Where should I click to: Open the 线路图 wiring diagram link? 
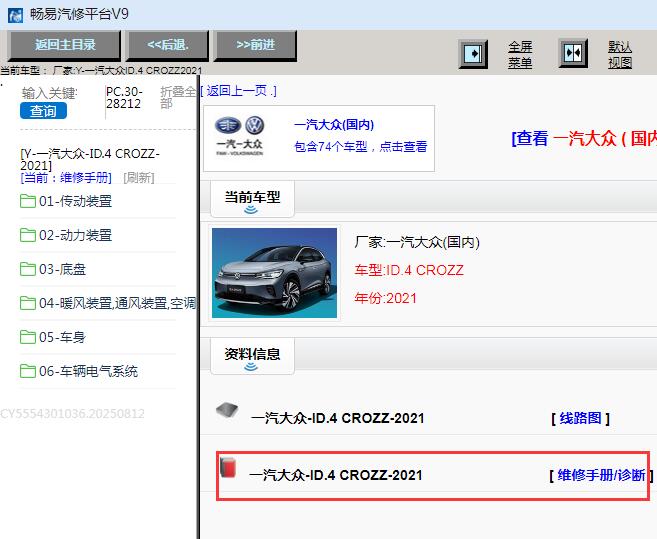pos(580,418)
